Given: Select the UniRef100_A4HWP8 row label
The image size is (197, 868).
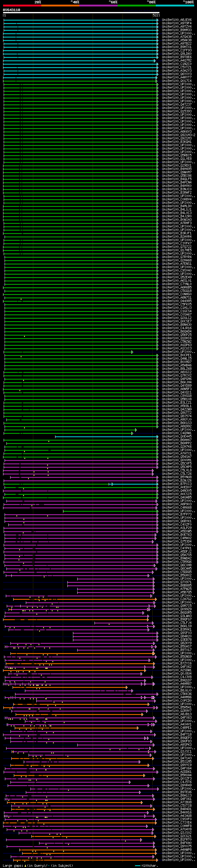Looking at the screenshot, I should pos(177,850).
